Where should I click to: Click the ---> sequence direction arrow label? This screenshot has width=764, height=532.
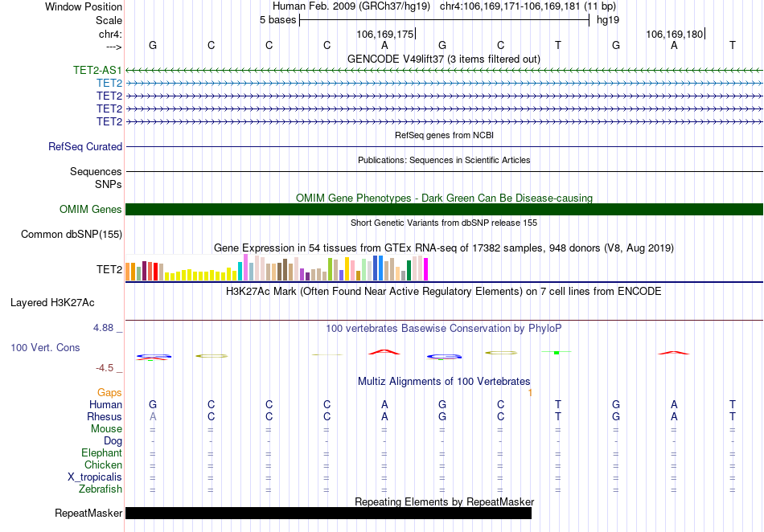114,47
